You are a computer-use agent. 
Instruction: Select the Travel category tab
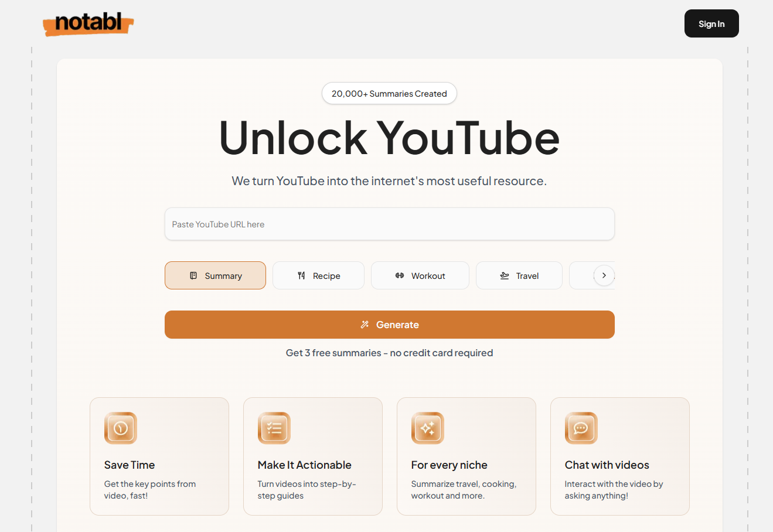519,275
